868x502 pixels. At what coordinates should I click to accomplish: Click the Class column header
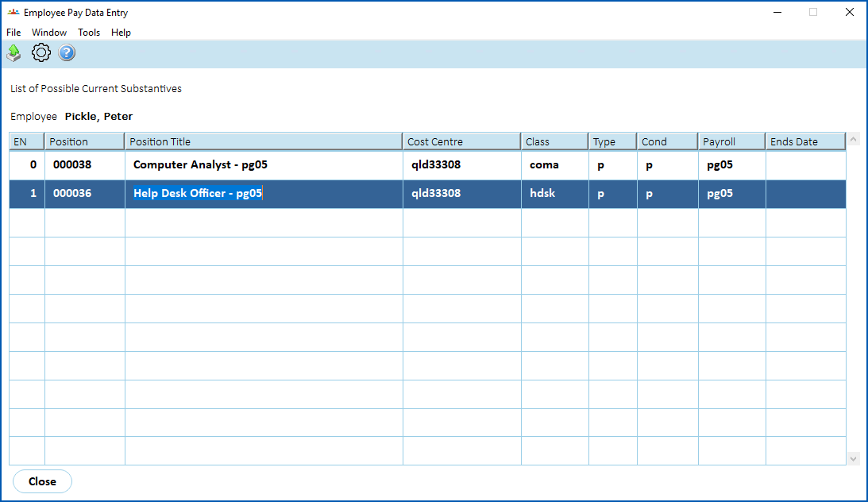coord(554,141)
